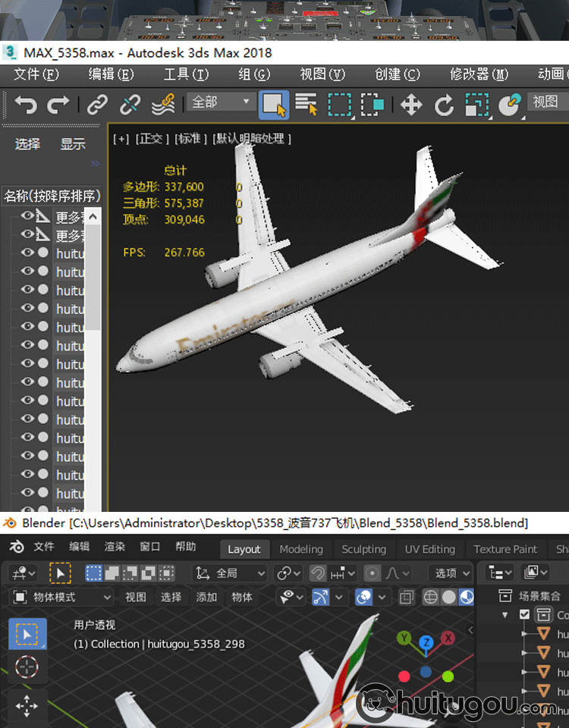
Task: Choose the Select and Rotate tool
Action: pos(444,105)
